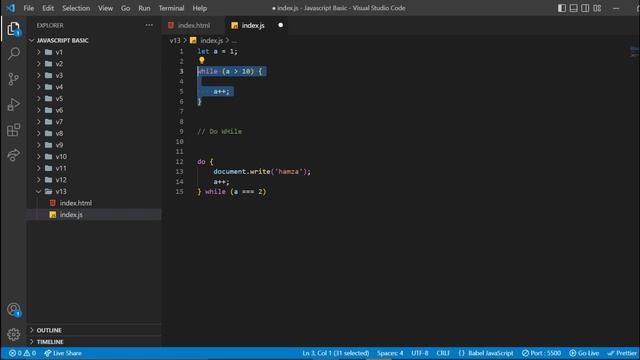Image resolution: width=640 pixels, height=360 pixels.
Task: Open the Go menu
Action: [125, 8]
